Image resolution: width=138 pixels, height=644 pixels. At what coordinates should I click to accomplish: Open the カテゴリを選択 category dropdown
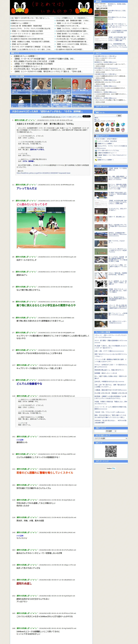(111, 438)
